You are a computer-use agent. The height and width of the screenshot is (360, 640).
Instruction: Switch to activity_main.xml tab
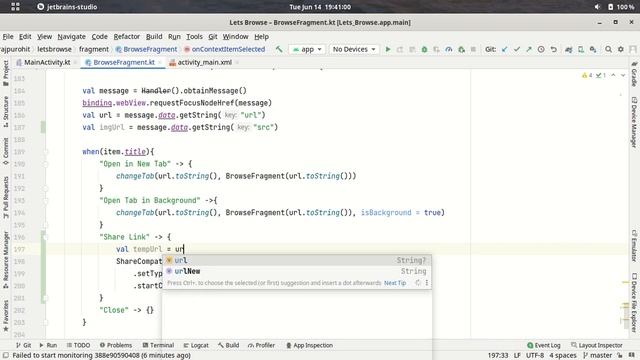click(204, 62)
